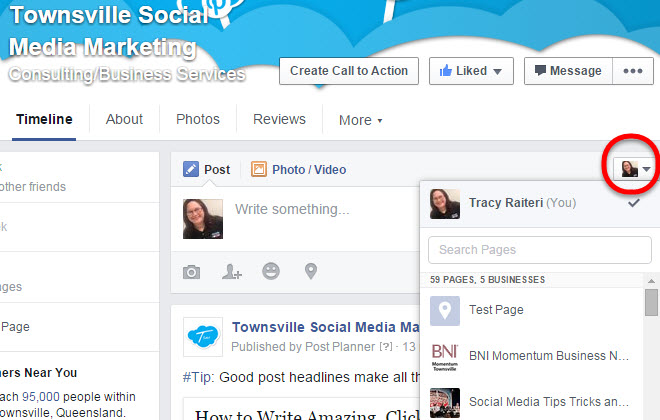Click the Post Planner link
Image resolution: width=660 pixels, height=420 pixels.
(340, 347)
